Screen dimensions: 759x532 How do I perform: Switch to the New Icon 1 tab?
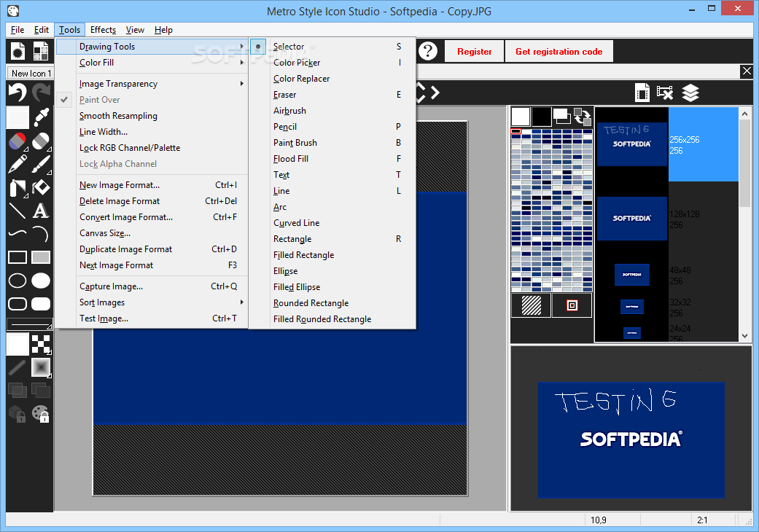31,73
